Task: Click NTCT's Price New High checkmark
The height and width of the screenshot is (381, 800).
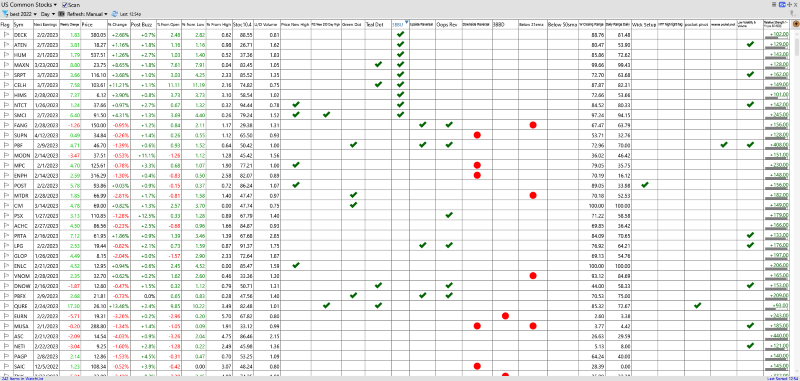Action: tap(295, 105)
